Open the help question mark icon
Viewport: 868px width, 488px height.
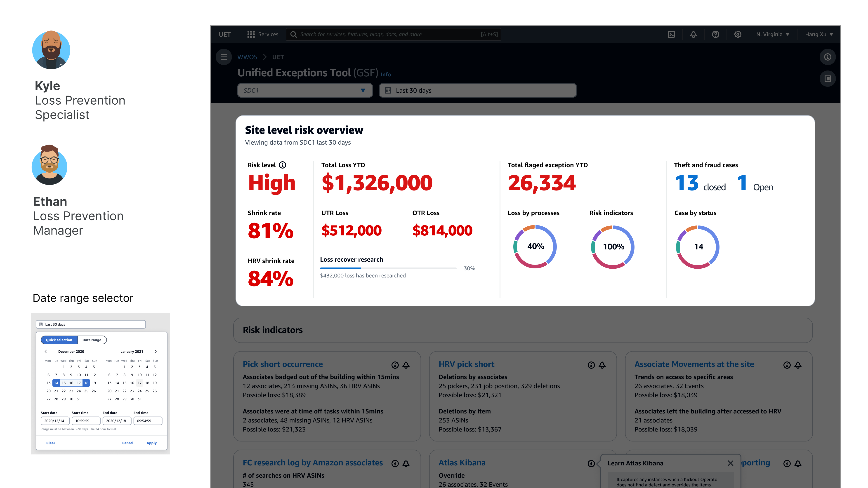715,34
